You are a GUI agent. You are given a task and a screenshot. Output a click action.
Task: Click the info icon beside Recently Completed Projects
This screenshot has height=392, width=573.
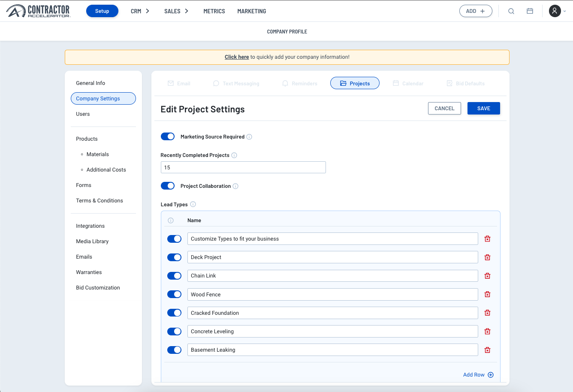[x=234, y=155]
